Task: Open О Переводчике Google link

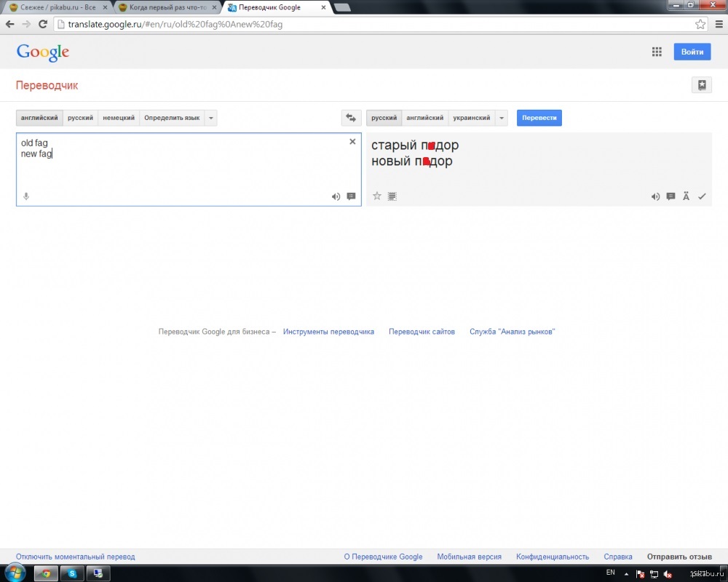Action: [383, 557]
